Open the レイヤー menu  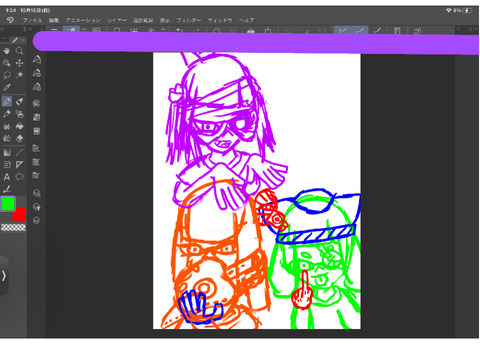pyautogui.click(x=117, y=20)
